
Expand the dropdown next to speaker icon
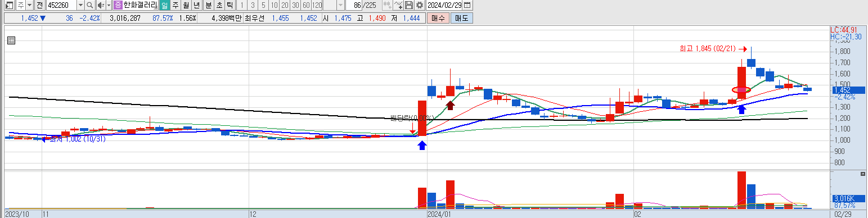(x=109, y=5)
